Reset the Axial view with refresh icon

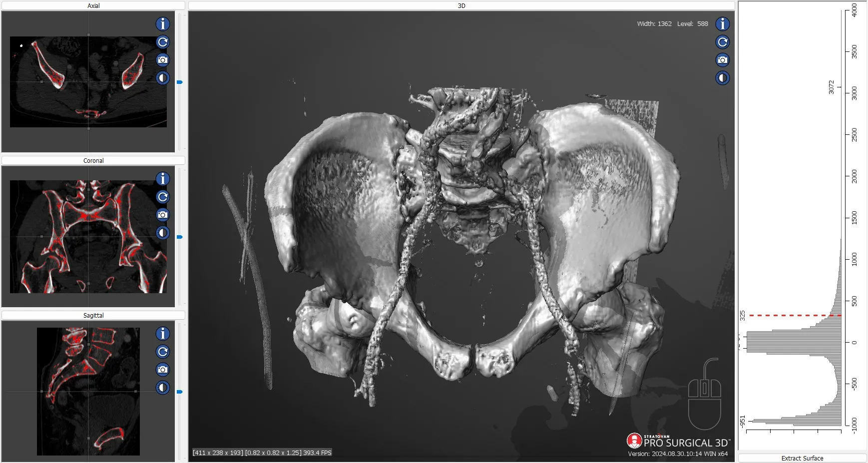click(163, 42)
